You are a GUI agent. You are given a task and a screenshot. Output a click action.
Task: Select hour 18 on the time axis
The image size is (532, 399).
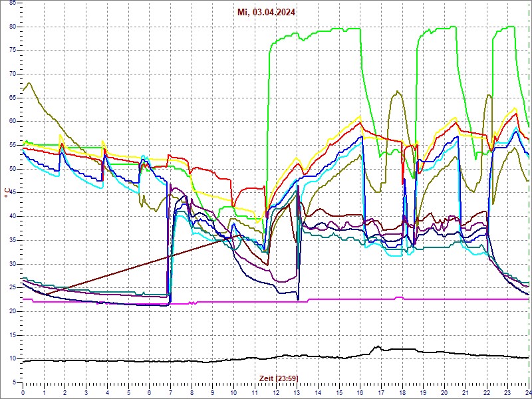[x=402, y=392]
